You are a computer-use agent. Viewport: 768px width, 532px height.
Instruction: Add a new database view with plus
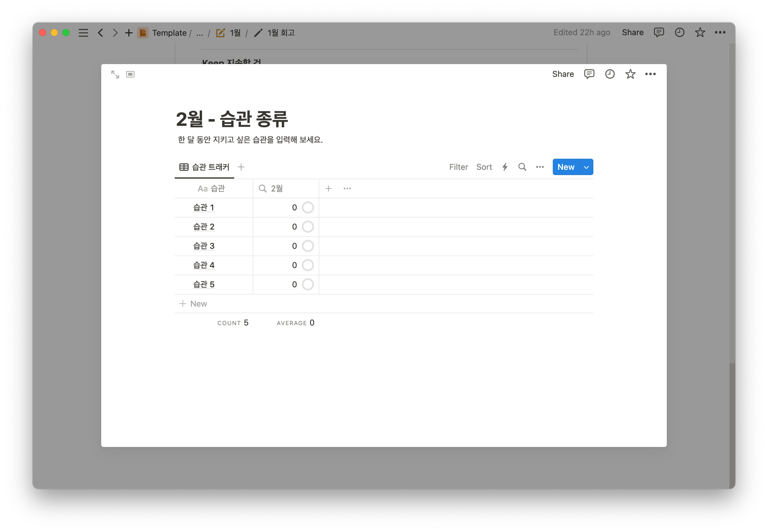coord(241,167)
